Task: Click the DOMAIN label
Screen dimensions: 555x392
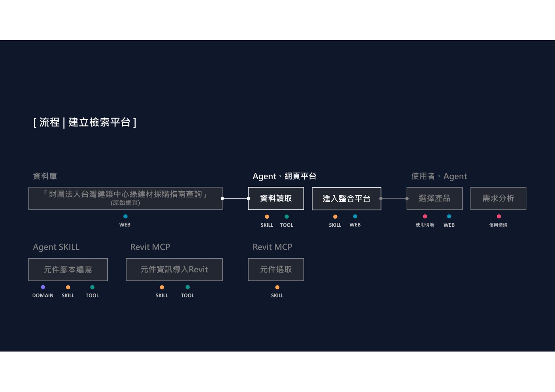Action: [x=43, y=295]
